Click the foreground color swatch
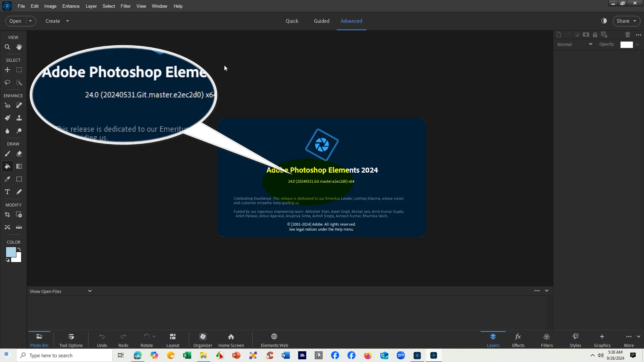The image size is (644, 362). tap(10, 252)
